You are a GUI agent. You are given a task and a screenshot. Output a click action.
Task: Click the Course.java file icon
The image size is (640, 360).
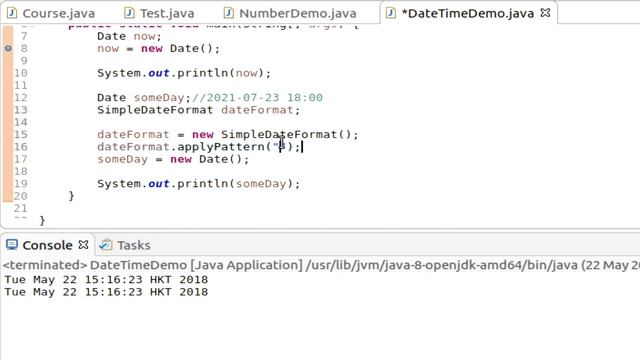point(12,13)
